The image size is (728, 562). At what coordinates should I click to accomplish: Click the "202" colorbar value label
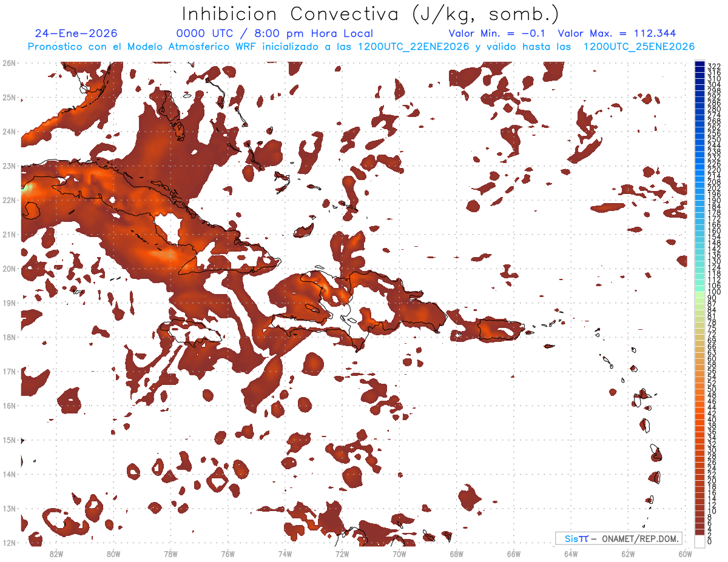(714, 188)
